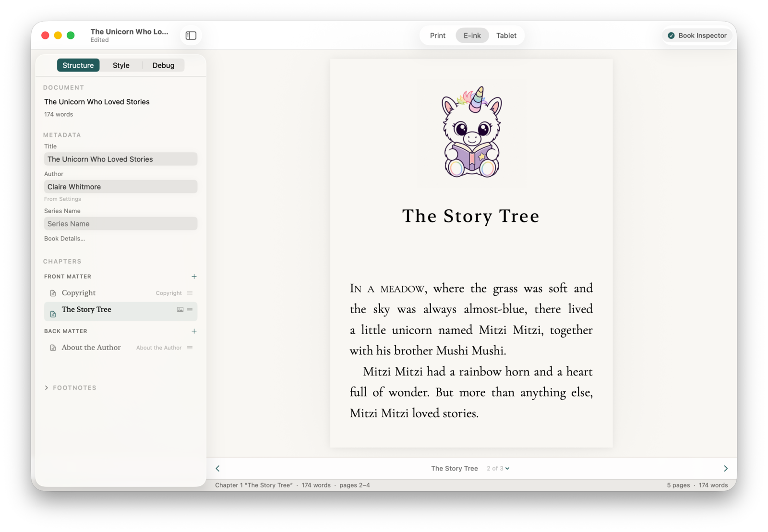Open Book Details link
The image size is (768, 532).
[64, 239]
